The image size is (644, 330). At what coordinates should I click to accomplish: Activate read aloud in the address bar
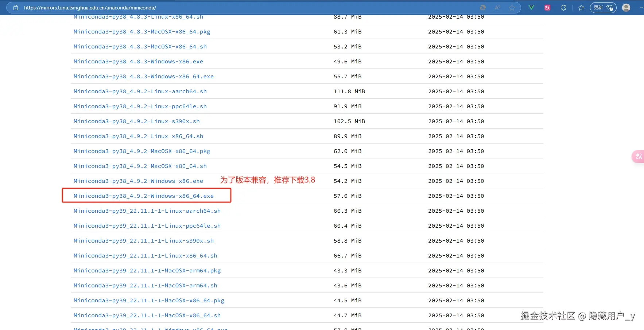pyautogui.click(x=497, y=7)
